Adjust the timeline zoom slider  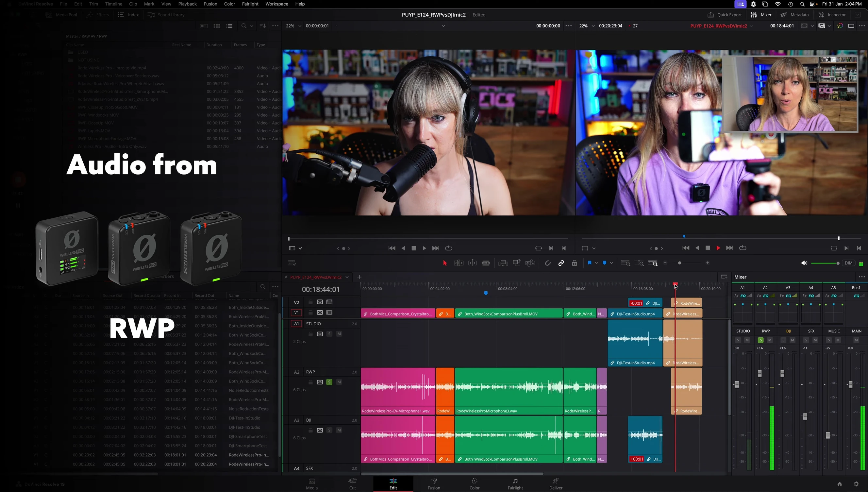point(679,263)
